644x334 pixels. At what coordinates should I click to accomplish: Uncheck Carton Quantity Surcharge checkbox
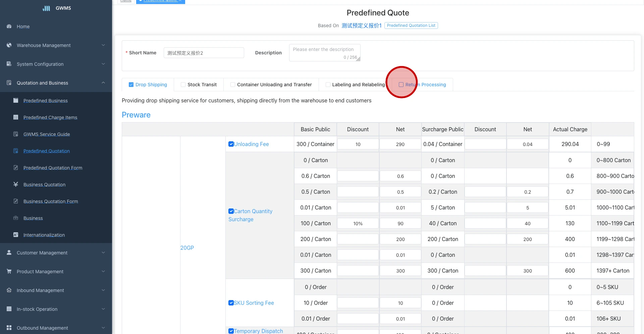click(x=231, y=211)
